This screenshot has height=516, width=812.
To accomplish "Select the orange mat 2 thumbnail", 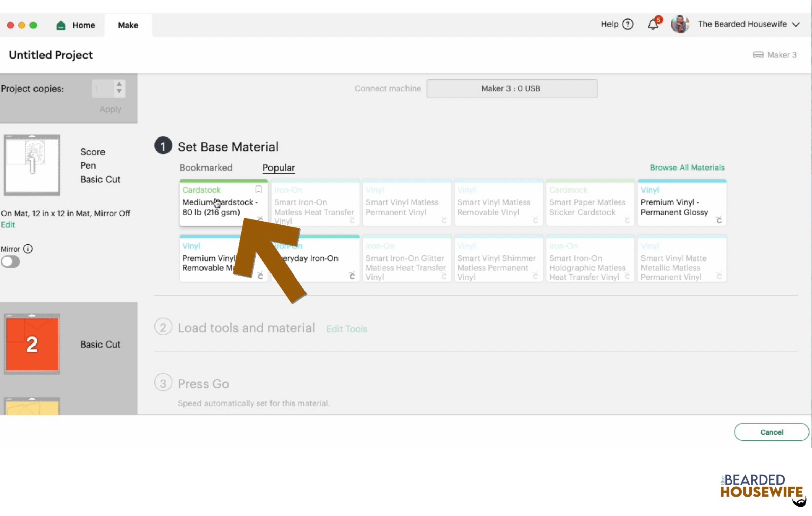I will click(32, 344).
